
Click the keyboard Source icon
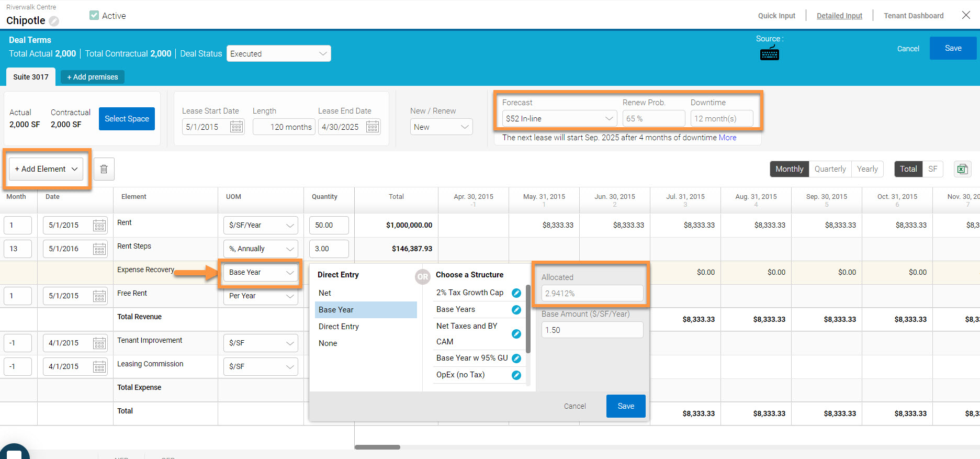[769, 53]
